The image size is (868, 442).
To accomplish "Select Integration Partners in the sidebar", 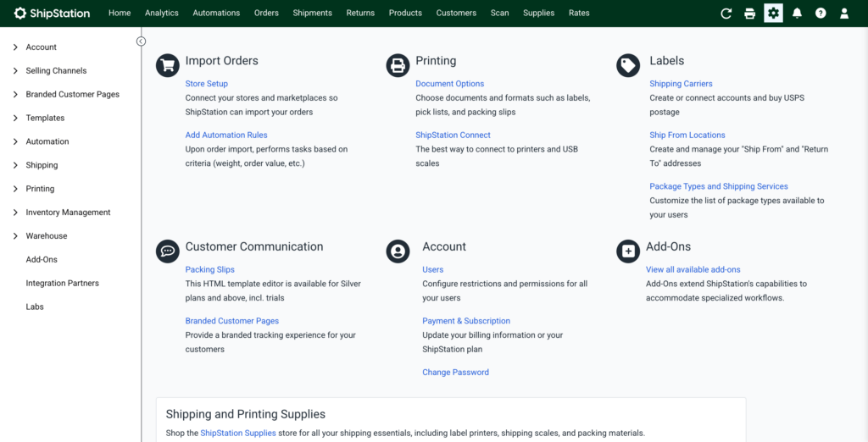I will pyautogui.click(x=63, y=283).
